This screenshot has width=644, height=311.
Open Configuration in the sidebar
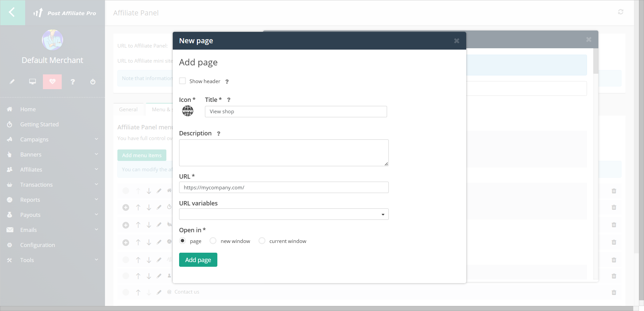pos(38,245)
